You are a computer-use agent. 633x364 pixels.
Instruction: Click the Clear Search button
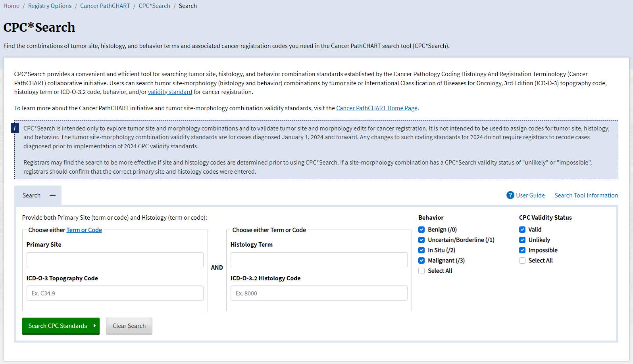(129, 326)
